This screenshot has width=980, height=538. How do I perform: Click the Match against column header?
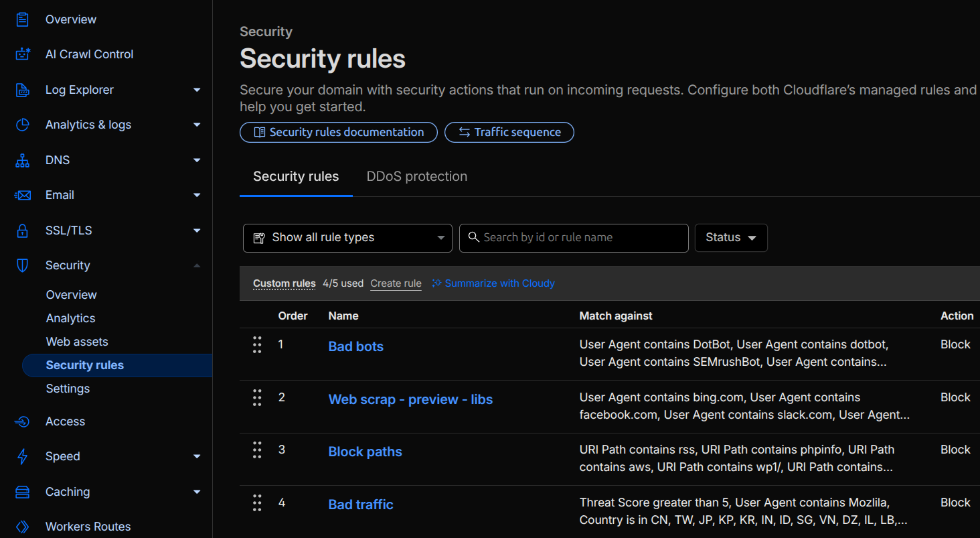616,316
